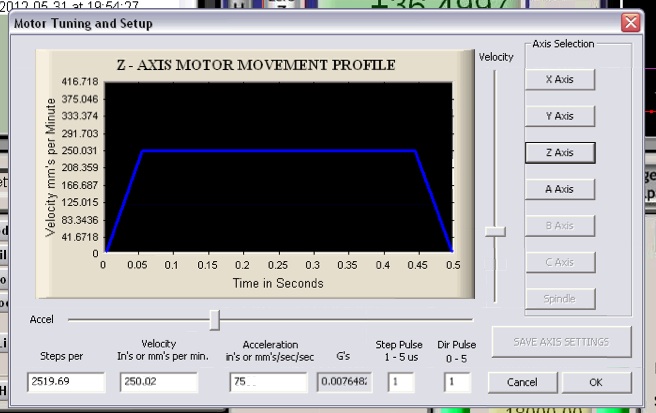Focus the Step Pulse input field
Image resolution: width=656 pixels, height=413 pixels.
pyautogui.click(x=400, y=382)
